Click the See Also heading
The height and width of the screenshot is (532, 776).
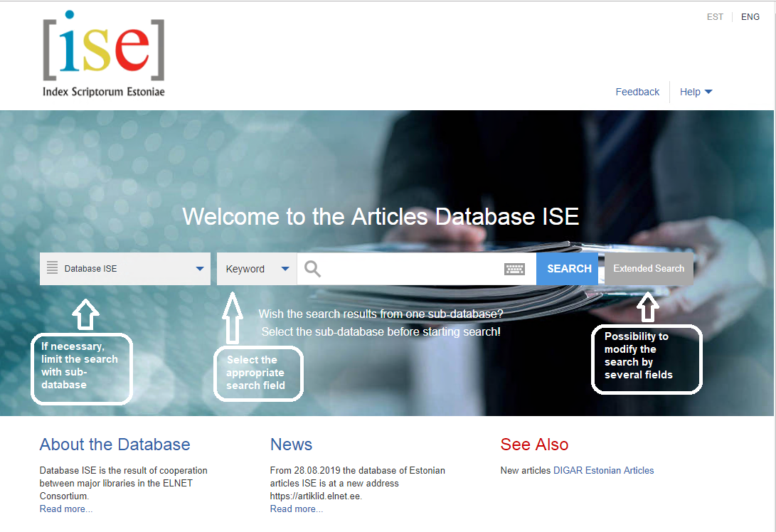[534, 445]
